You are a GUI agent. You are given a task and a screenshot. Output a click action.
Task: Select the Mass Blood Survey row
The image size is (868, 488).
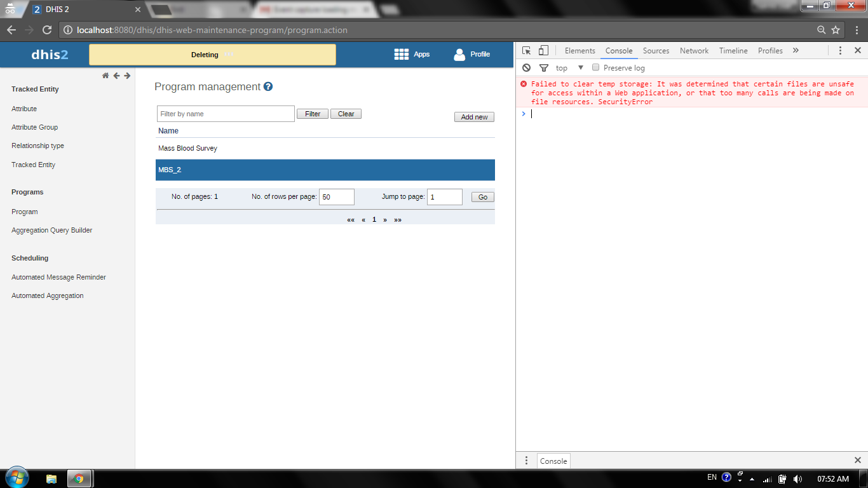pyautogui.click(x=325, y=148)
